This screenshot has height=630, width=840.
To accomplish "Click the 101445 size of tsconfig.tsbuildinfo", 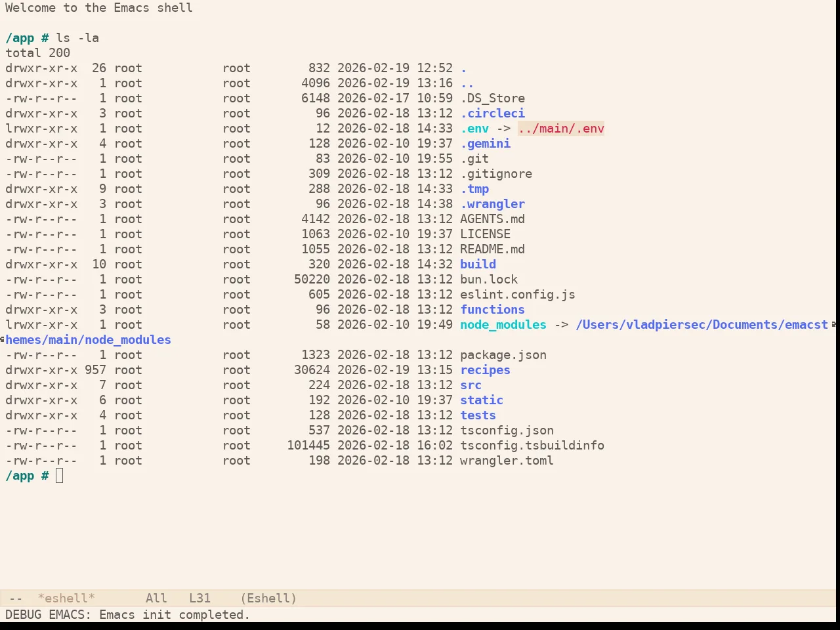I will click(x=308, y=446).
